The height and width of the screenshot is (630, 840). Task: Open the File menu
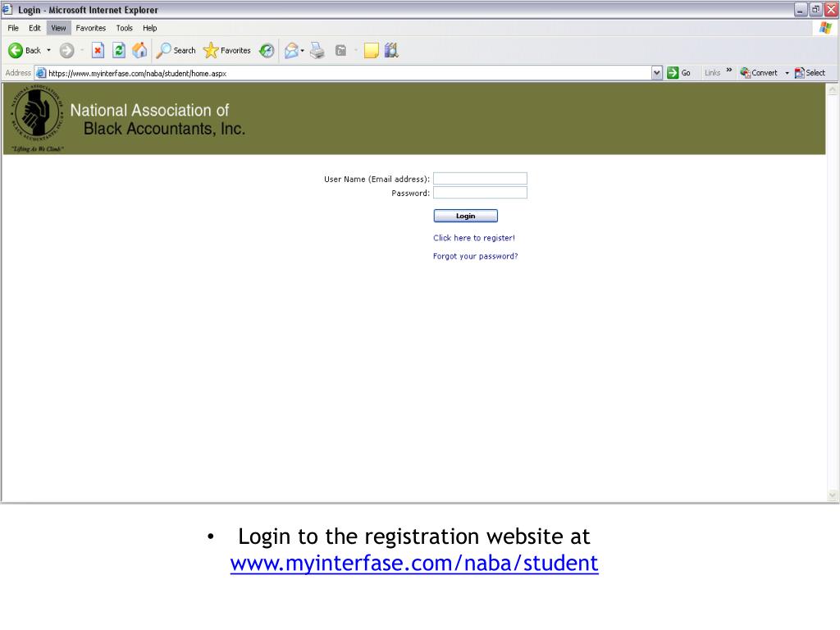pyautogui.click(x=13, y=28)
